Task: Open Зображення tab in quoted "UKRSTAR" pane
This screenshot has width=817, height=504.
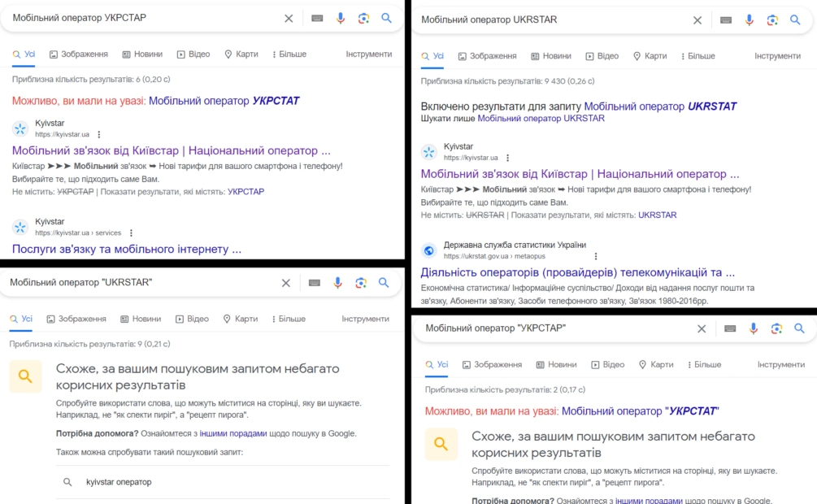Action: click(x=76, y=319)
